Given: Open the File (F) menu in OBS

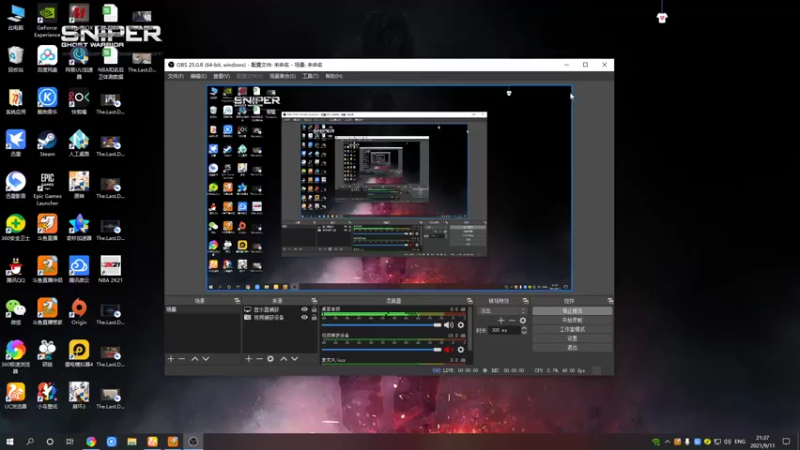Looking at the screenshot, I should click(x=176, y=76).
